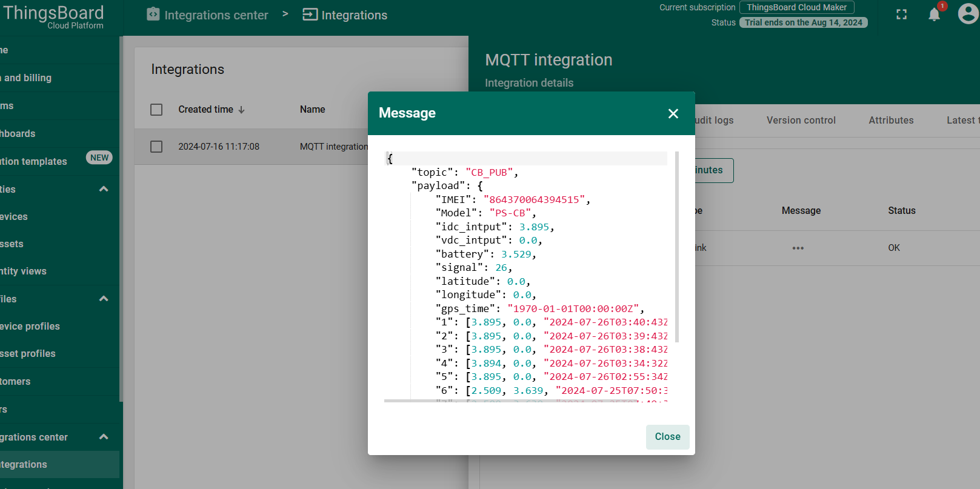The width and height of the screenshot is (980, 489).
Task: Click the Message column header
Action: pyautogui.click(x=801, y=211)
